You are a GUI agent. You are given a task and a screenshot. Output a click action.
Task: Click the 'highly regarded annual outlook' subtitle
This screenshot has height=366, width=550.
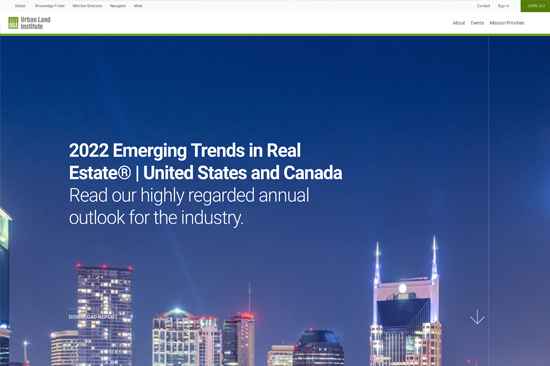coord(189,206)
